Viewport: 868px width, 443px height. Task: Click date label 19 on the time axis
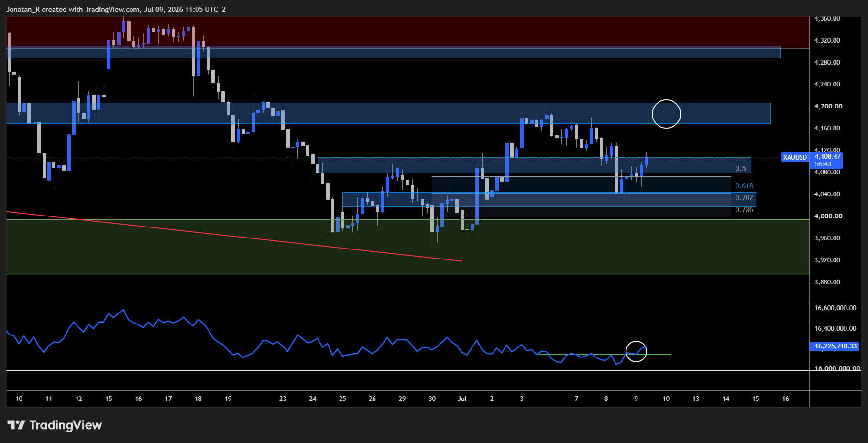(228, 399)
